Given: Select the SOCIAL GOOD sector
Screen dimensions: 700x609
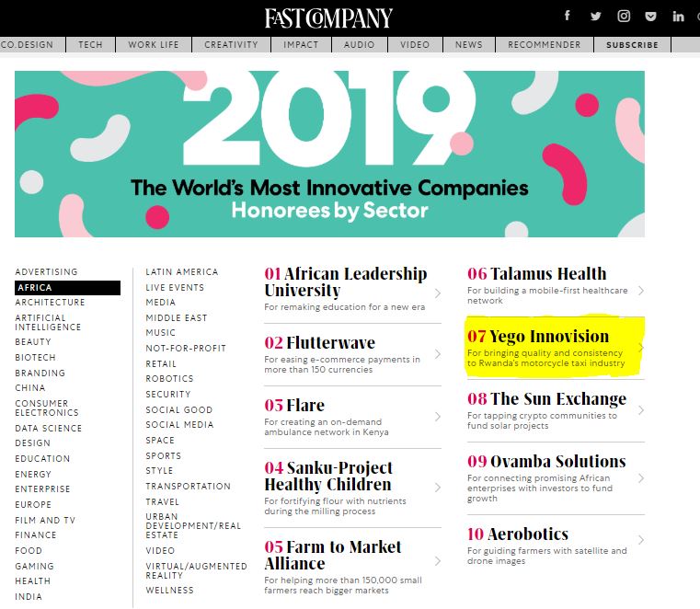Looking at the screenshot, I should (179, 410).
